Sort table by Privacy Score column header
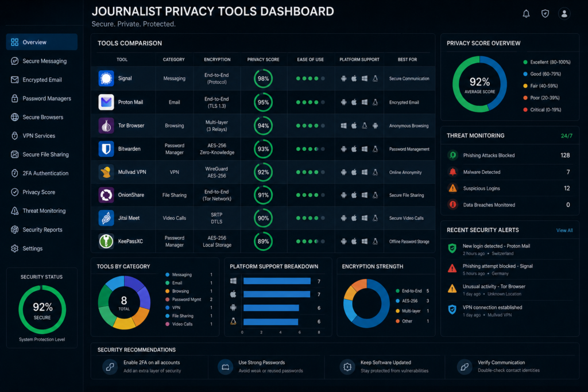This screenshot has width=588, height=392. point(263,60)
